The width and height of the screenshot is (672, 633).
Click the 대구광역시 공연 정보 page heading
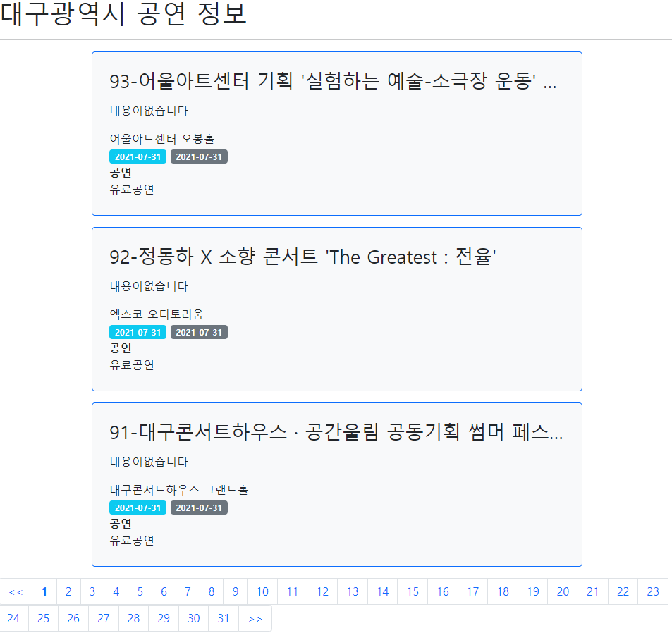(124, 16)
